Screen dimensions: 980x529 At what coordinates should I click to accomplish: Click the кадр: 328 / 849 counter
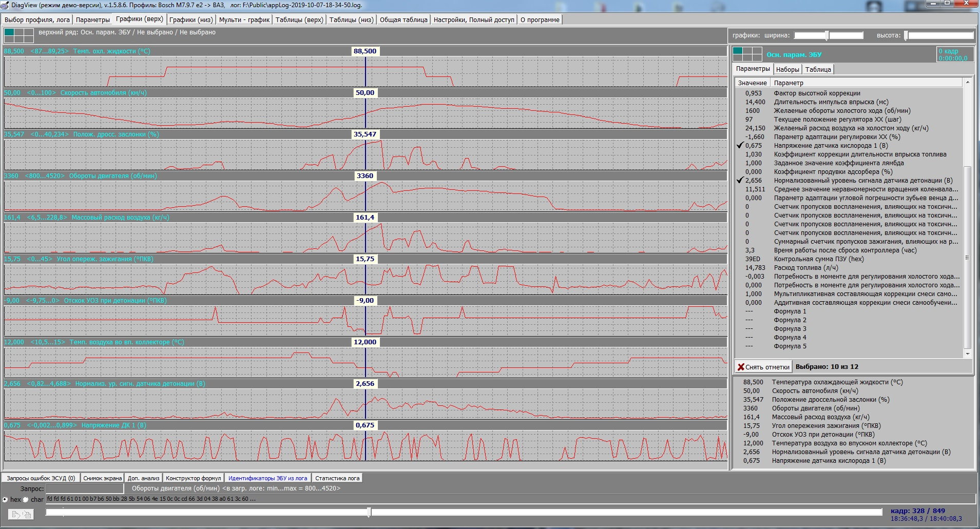(x=917, y=511)
